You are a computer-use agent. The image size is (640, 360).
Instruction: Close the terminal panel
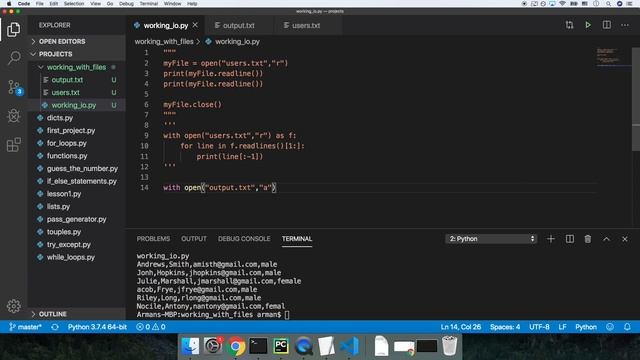tap(625, 239)
